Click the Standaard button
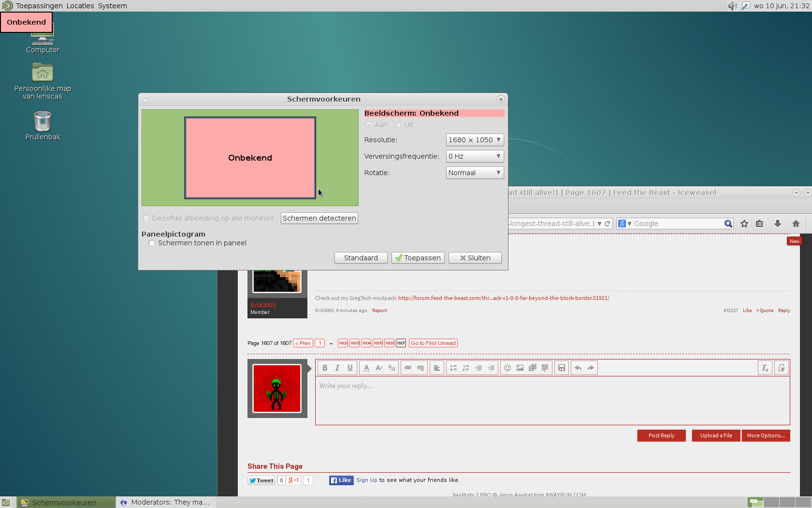The width and height of the screenshot is (812, 508). [x=361, y=258]
